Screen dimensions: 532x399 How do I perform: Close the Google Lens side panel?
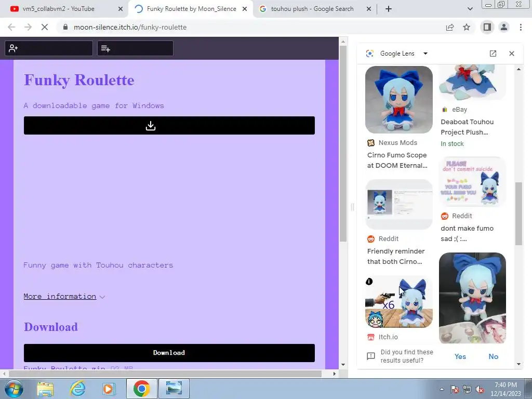[x=512, y=54]
